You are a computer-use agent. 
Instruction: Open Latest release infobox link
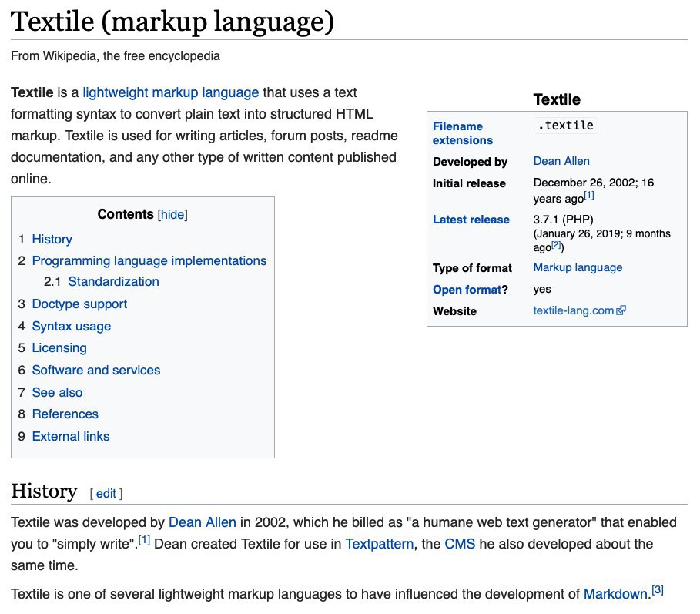point(471,220)
